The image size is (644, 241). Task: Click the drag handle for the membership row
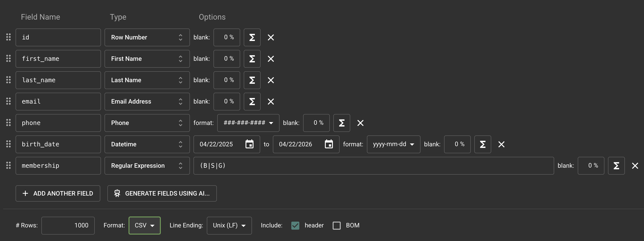[8, 165]
